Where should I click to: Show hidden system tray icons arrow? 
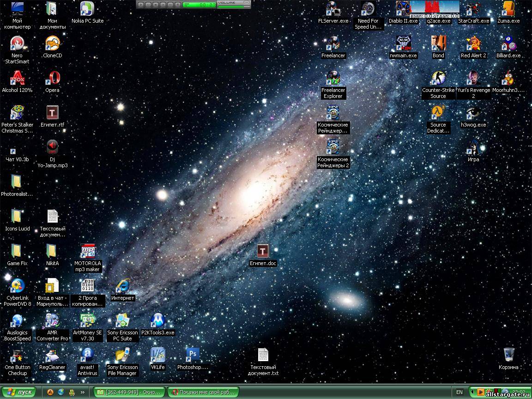point(472,392)
